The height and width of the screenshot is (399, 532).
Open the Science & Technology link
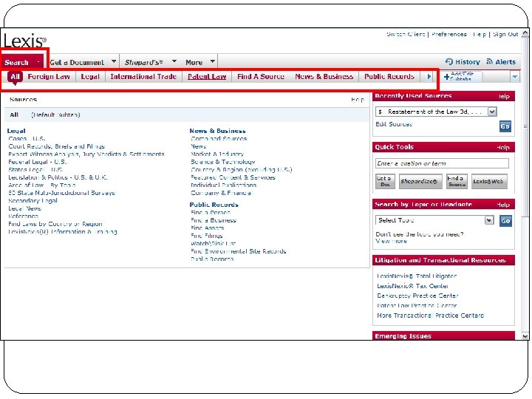click(223, 162)
